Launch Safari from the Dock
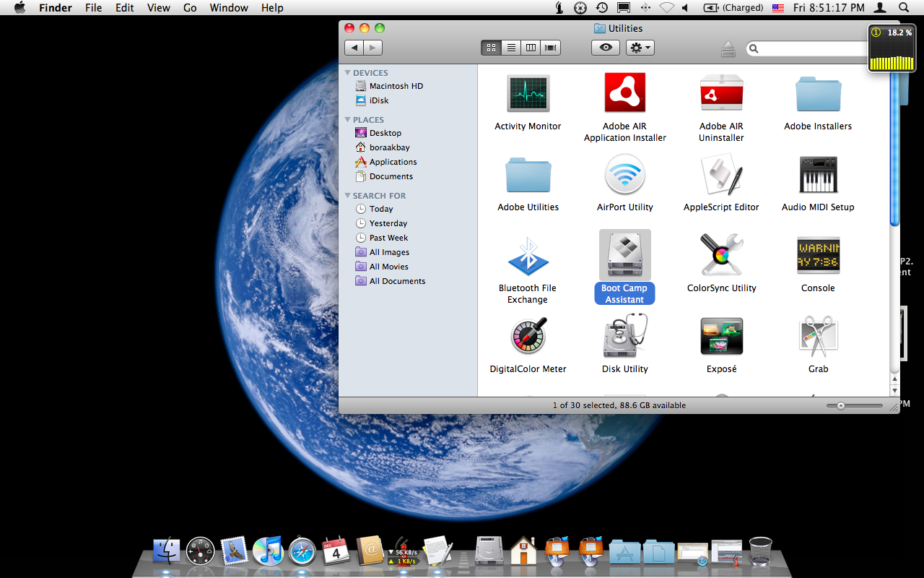Viewport: 924px width, 578px height. pyautogui.click(x=302, y=551)
